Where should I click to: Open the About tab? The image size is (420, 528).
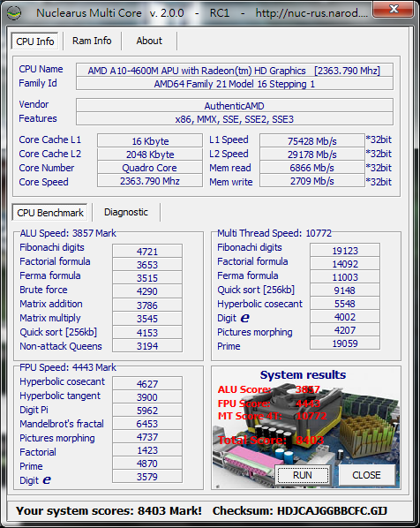point(149,41)
